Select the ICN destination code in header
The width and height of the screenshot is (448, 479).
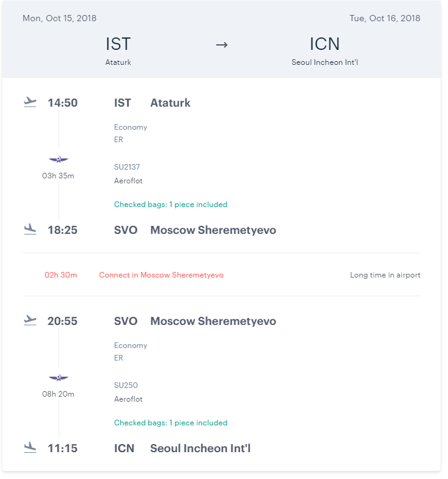(x=325, y=44)
